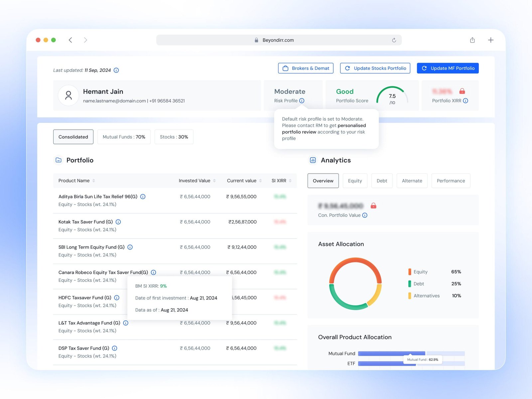
Task: Click the current value ₹2,56,87,000
Action: [x=242, y=222]
